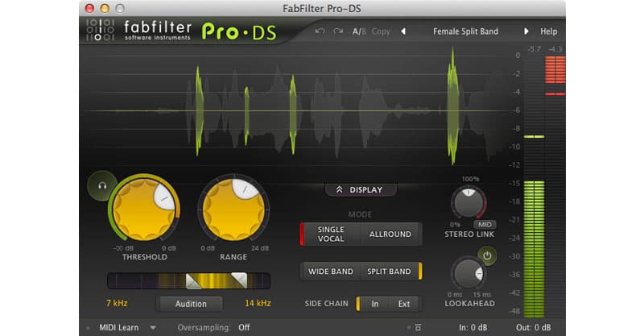Viewport: 644px width, 336px height.
Task: Choose Wide Band processing
Action: [331, 272]
